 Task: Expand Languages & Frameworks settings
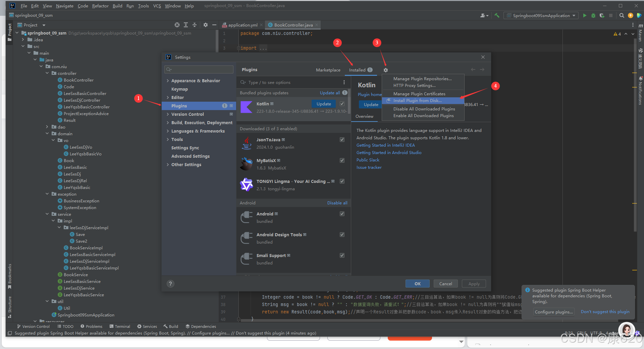[x=168, y=131]
